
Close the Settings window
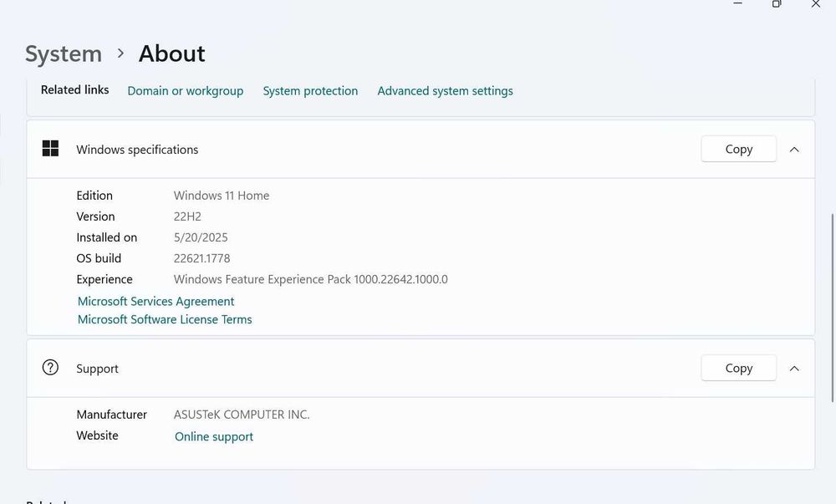tap(815, 4)
